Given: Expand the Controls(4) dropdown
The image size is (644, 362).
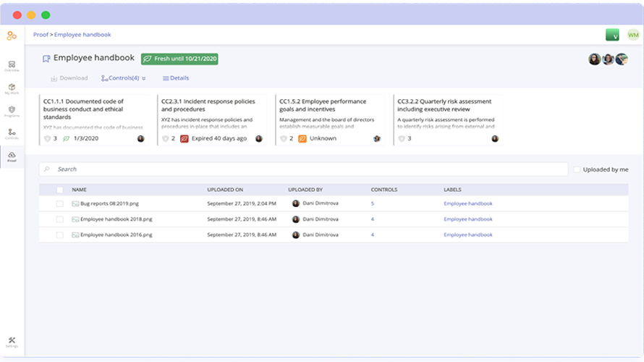Looking at the screenshot, I should click(x=124, y=78).
